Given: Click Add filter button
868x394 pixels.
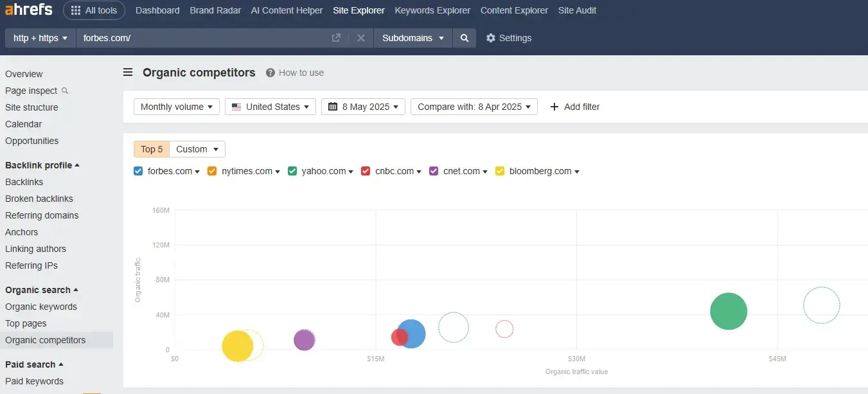Looking at the screenshot, I should [575, 107].
